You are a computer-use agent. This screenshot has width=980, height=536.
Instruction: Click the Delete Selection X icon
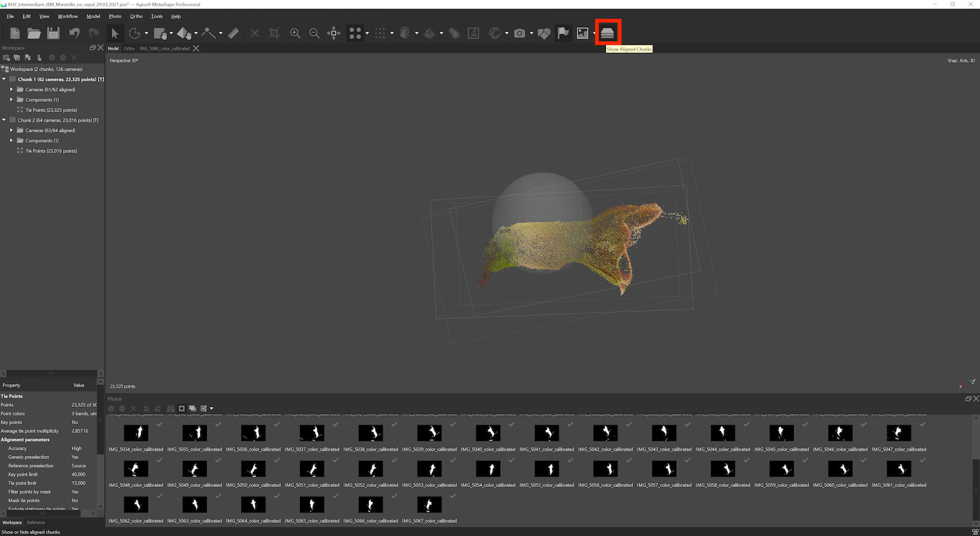click(254, 33)
